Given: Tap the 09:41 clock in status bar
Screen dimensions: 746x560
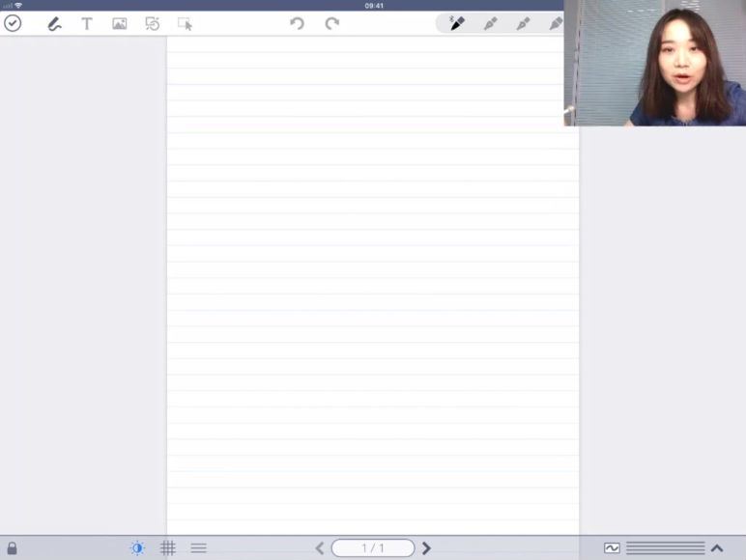Looking at the screenshot, I should click(x=374, y=6).
